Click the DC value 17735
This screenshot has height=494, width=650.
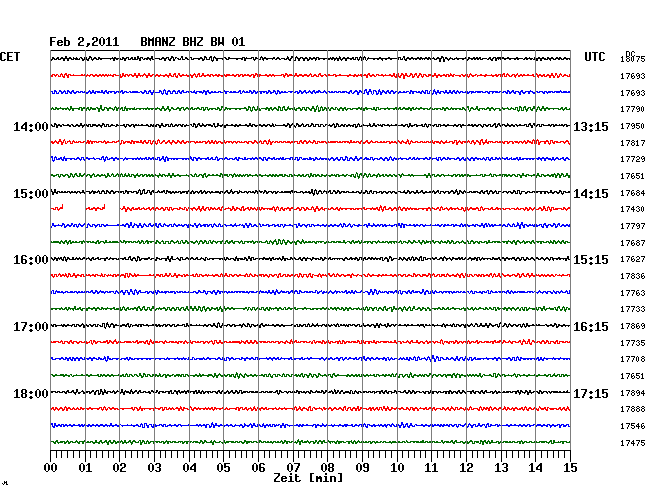click(x=633, y=343)
